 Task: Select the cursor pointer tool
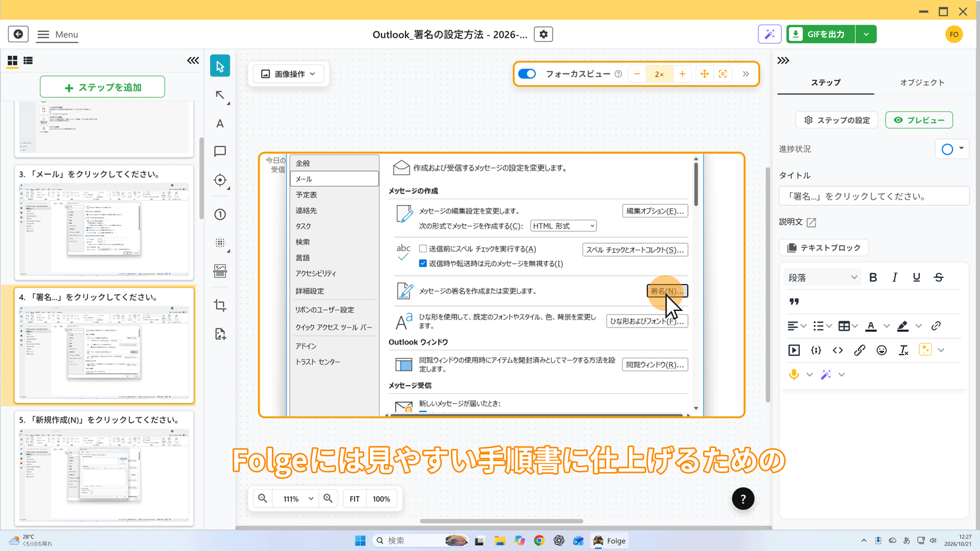pyautogui.click(x=220, y=66)
